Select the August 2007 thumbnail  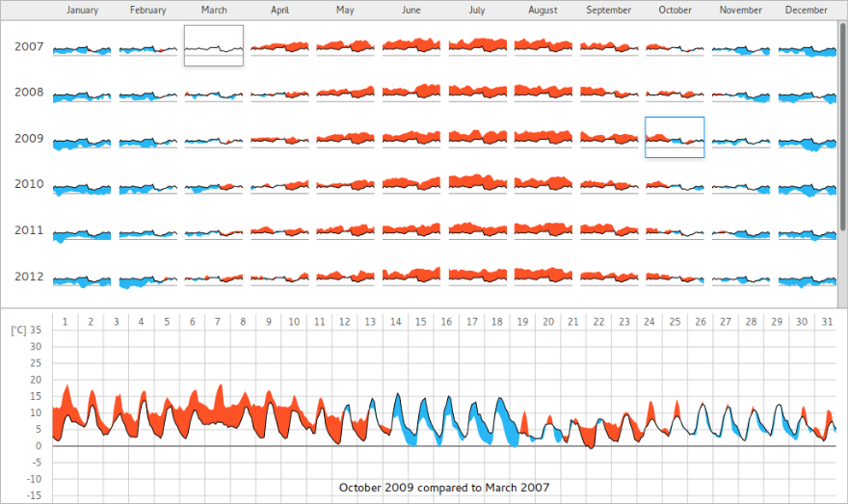[x=543, y=45]
